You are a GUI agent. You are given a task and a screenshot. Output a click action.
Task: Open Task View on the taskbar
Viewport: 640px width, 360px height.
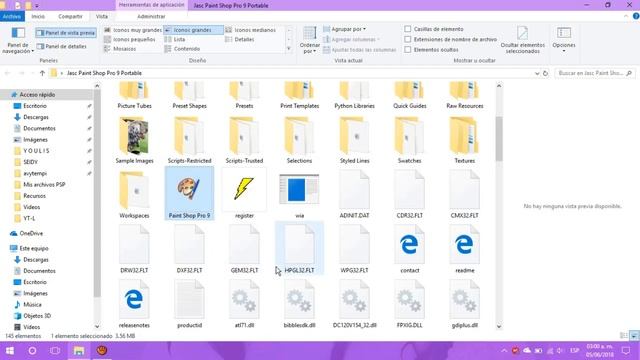tap(55, 351)
